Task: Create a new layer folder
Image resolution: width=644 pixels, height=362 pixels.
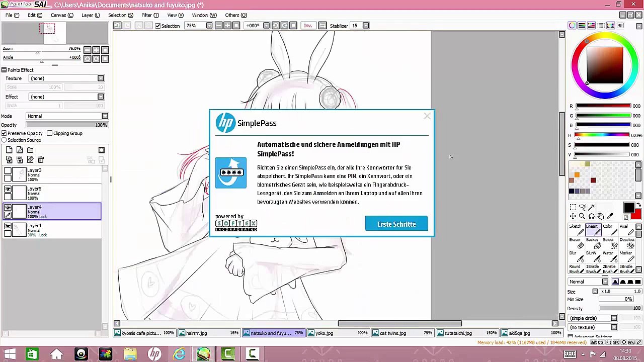Action: pyautogui.click(x=30, y=150)
